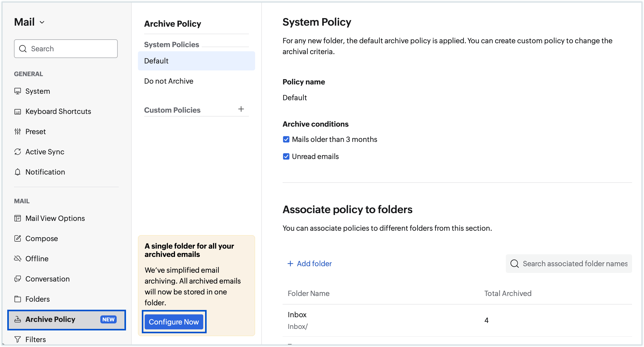
Task: Focus the settings Search field
Action: coord(66,49)
